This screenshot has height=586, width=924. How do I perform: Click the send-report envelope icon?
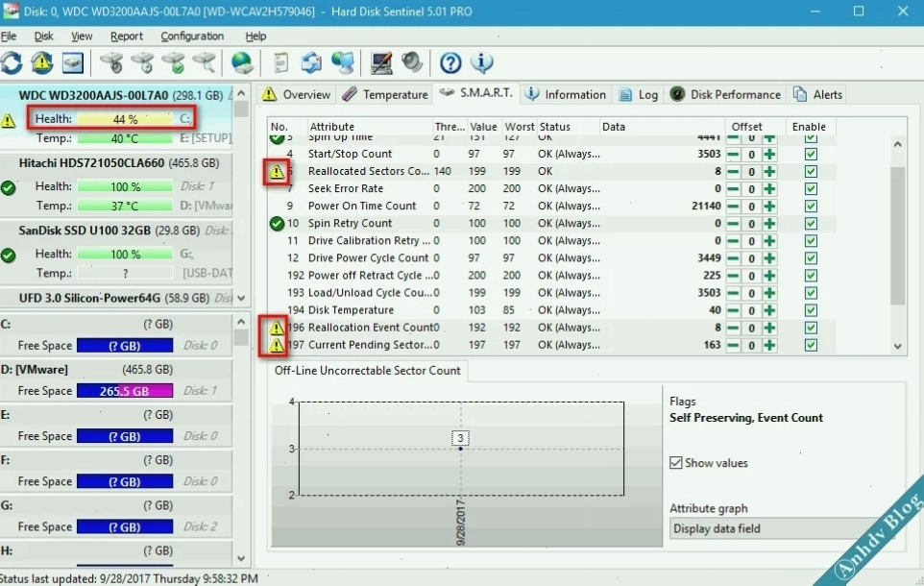(x=311, y=62)
